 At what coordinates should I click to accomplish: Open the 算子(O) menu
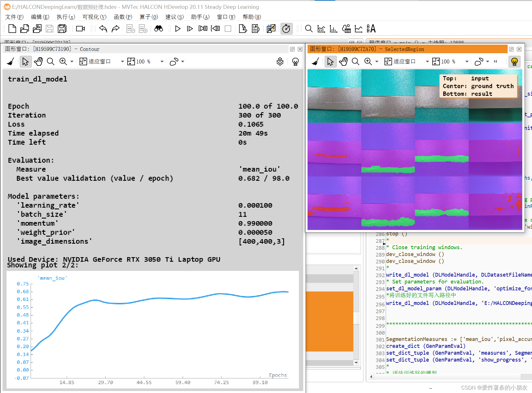pos(149,17)
